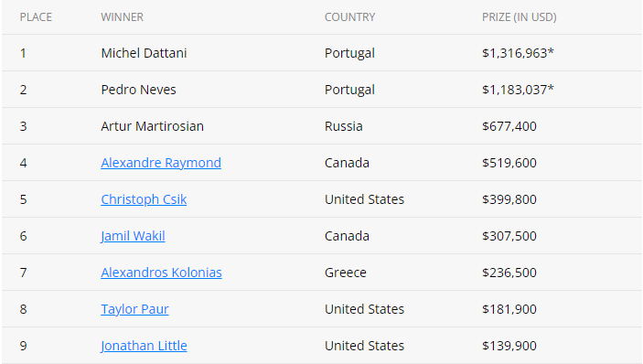Select the name Pedro Neves
Image resolution: width=643 pixels, height=364 pixels.
tap(139, 90)
